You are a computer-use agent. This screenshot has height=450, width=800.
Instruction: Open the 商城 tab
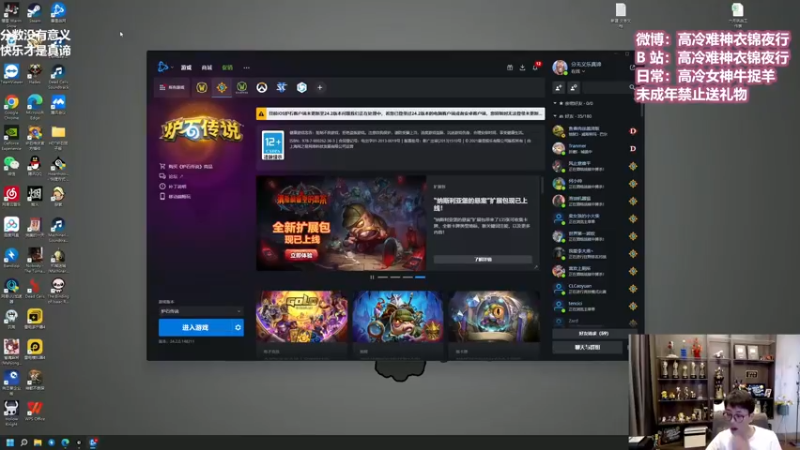(207, 67)
